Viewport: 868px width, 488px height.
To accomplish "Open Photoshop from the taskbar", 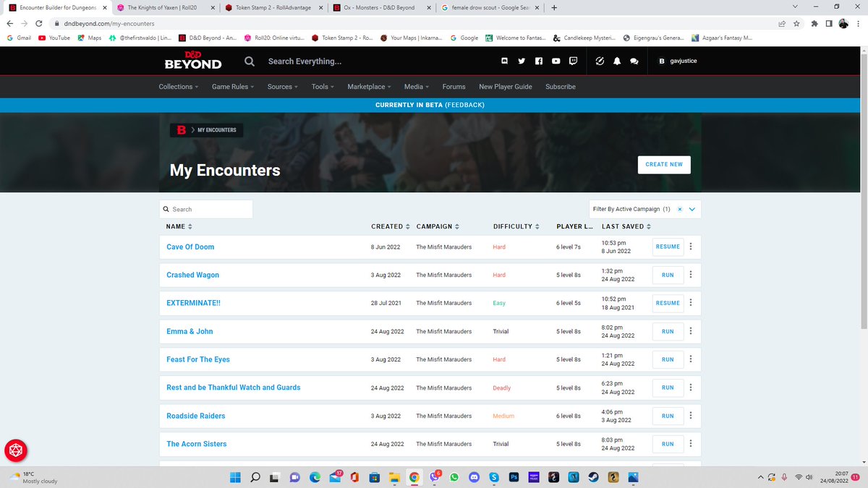I will pos(514,477).
